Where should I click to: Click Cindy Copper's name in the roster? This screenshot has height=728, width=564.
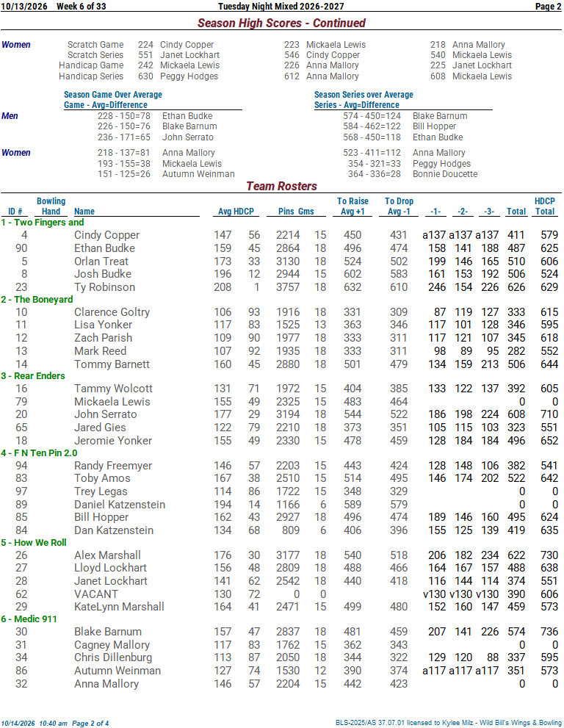click(x=106, y=235)
